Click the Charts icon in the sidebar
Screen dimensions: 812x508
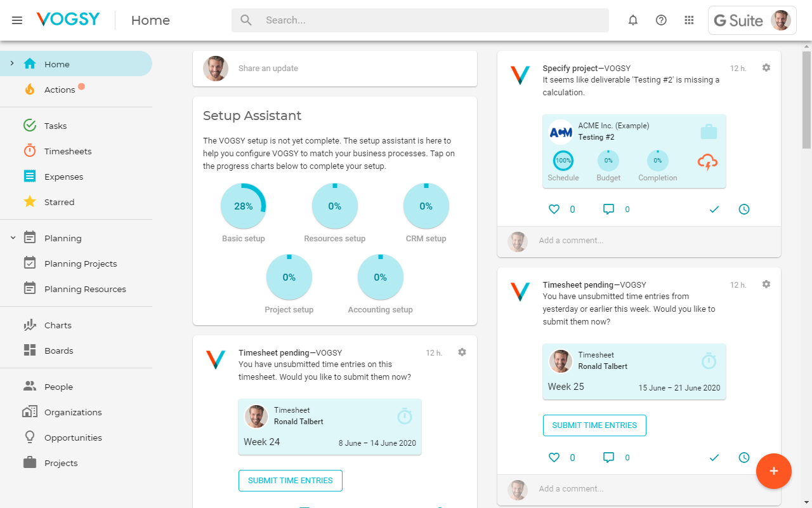[30, 325]
